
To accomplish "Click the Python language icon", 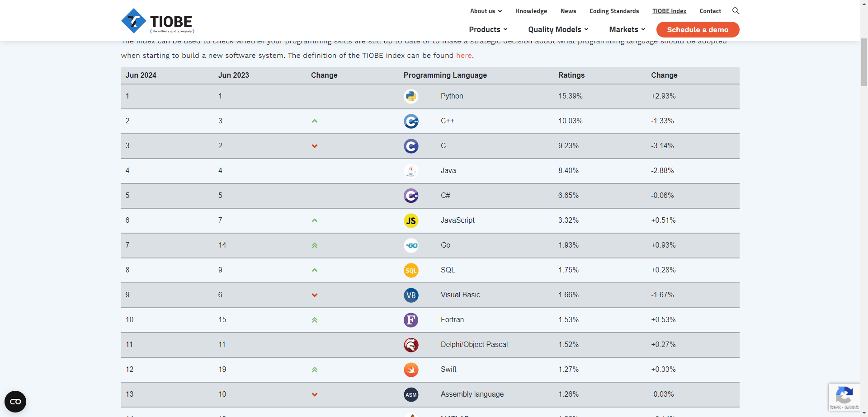I will pyautogui.click(x=410, y=96).
